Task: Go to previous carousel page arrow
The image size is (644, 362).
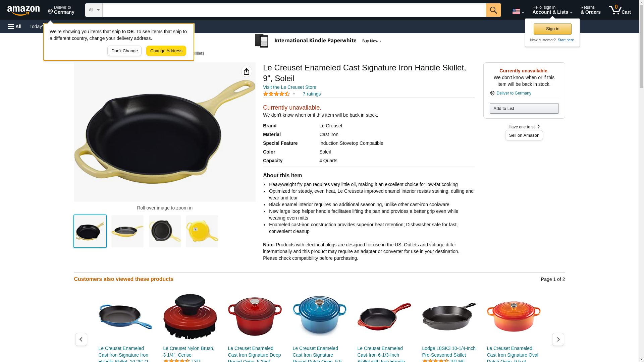Action: 81,339
